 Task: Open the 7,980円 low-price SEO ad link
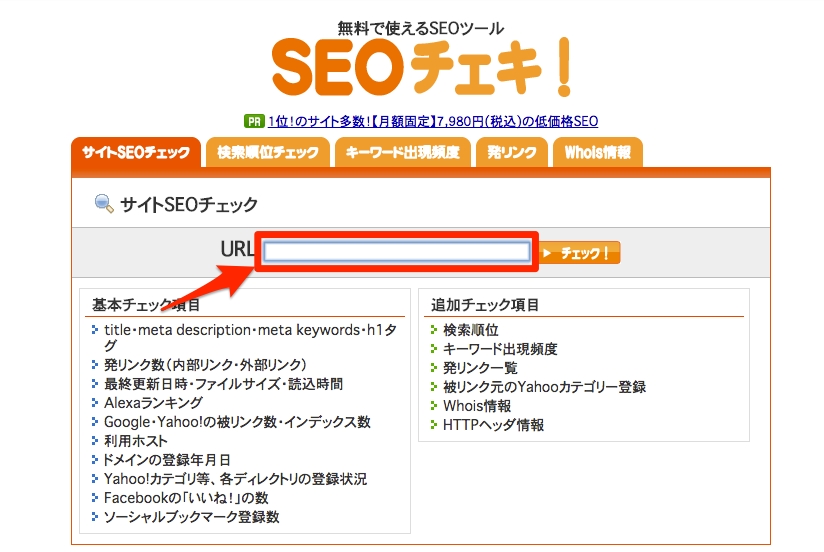click(433, 121)
